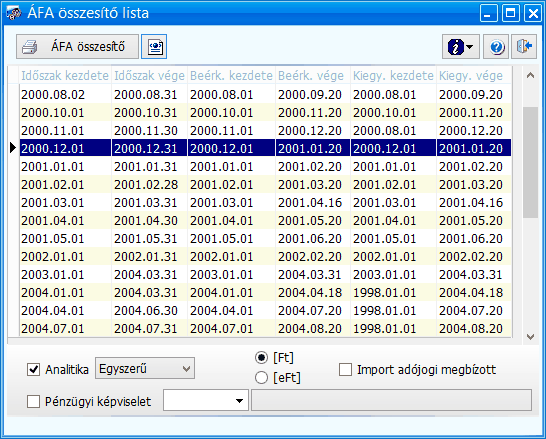Click Kiegy. kezdete column header

pos(393,75)
